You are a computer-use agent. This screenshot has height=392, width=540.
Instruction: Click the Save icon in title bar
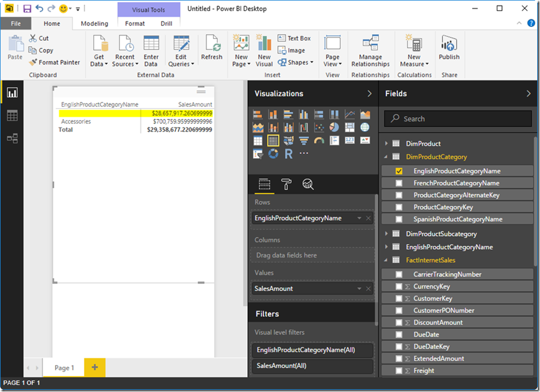pos(27,9)
